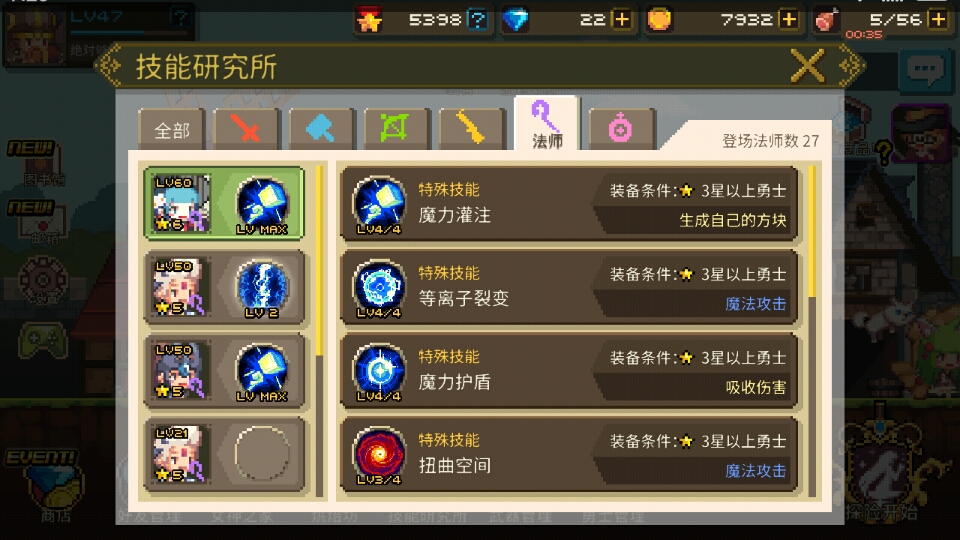Screen dimensions: 960x540
Task: Add more gems with plus button
Action: click(x=621, y=20)
